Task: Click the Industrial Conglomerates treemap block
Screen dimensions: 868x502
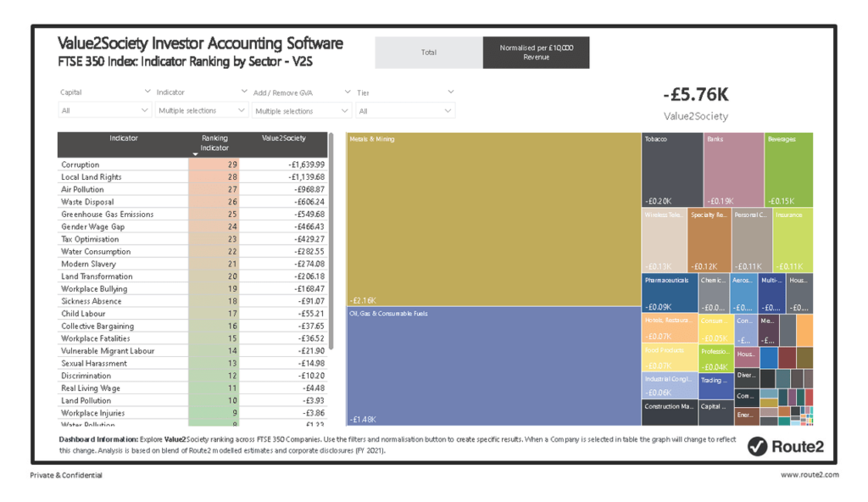Action: tap(670, 385)
